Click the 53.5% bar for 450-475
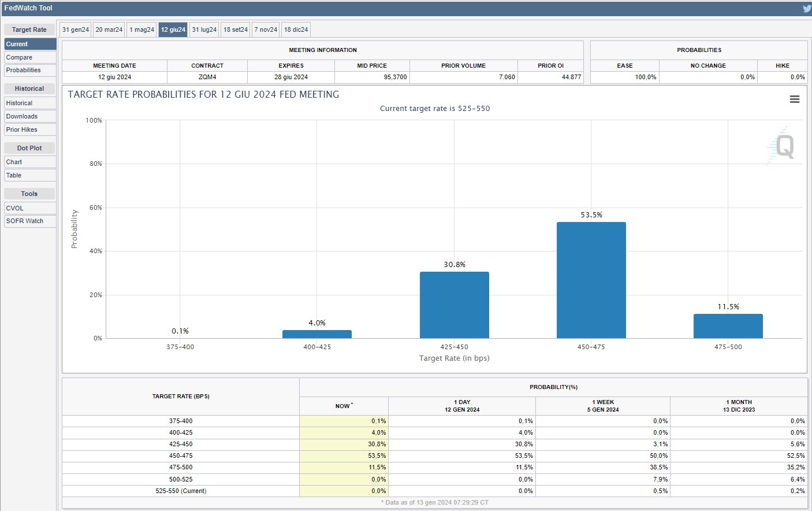Image resolution: width=812 pixels, height=511 pixels. pyautogui.click(x=591, y=280)
